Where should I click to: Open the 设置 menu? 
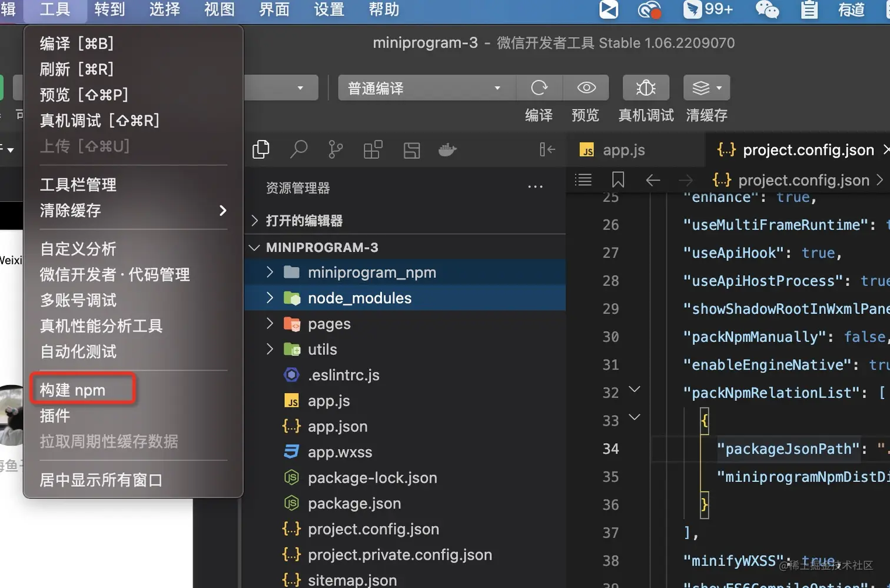(x=328, y=9)
